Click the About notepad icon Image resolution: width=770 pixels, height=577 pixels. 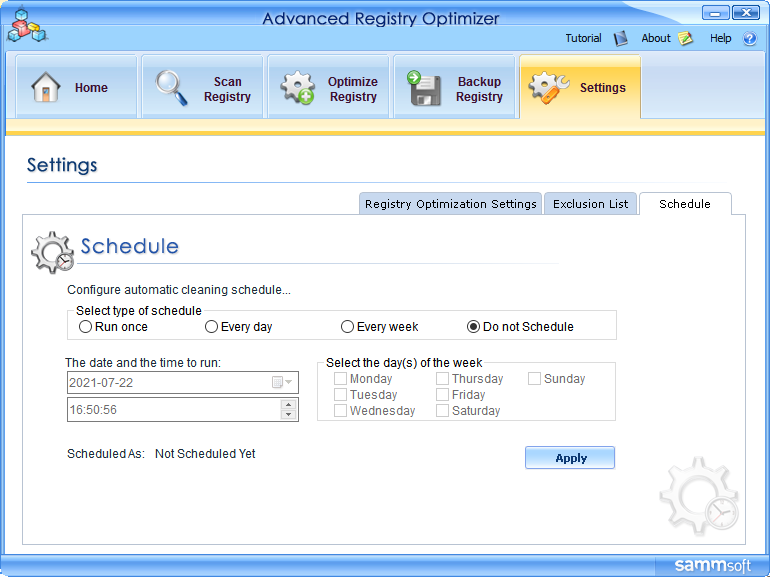(685, 38)
